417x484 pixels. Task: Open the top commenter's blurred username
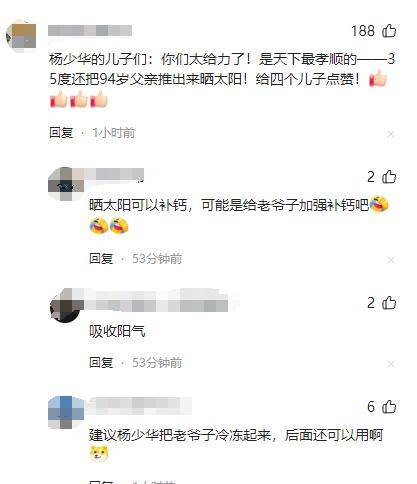pos(90,31)
